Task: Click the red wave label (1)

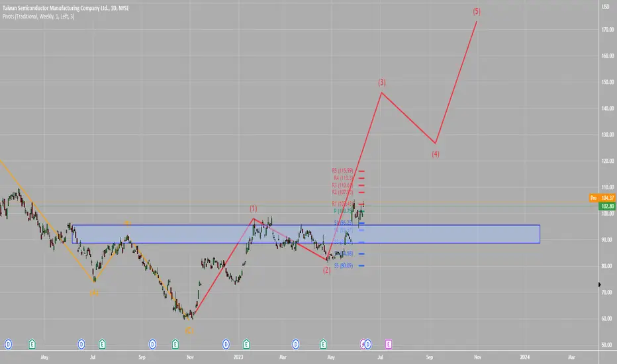Action: coord(253,208)
